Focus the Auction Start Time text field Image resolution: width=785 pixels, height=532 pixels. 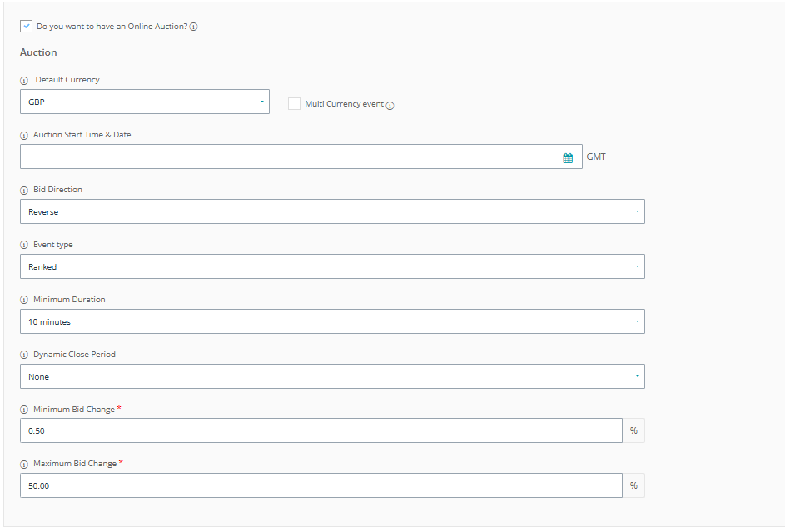coord(287,157)
